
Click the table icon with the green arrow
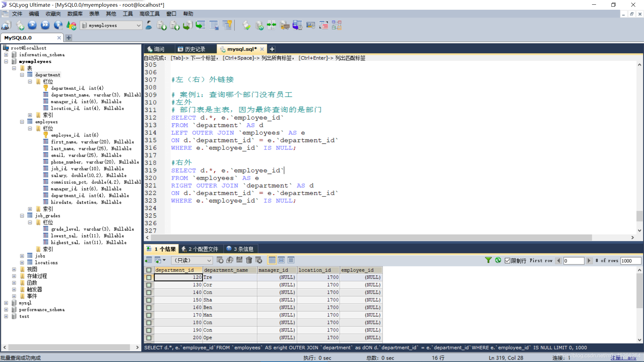click(x=201, y=25)
